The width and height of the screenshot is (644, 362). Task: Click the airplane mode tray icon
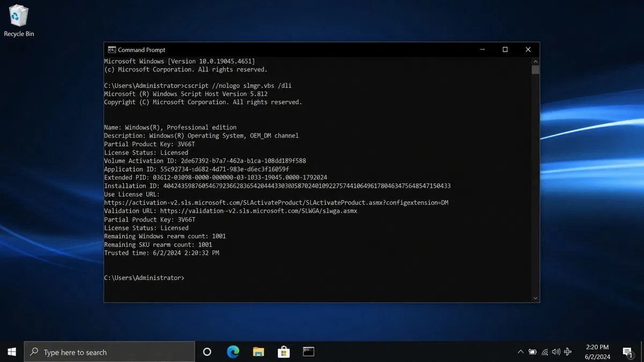pyautogui.click(x=568, y=352)
